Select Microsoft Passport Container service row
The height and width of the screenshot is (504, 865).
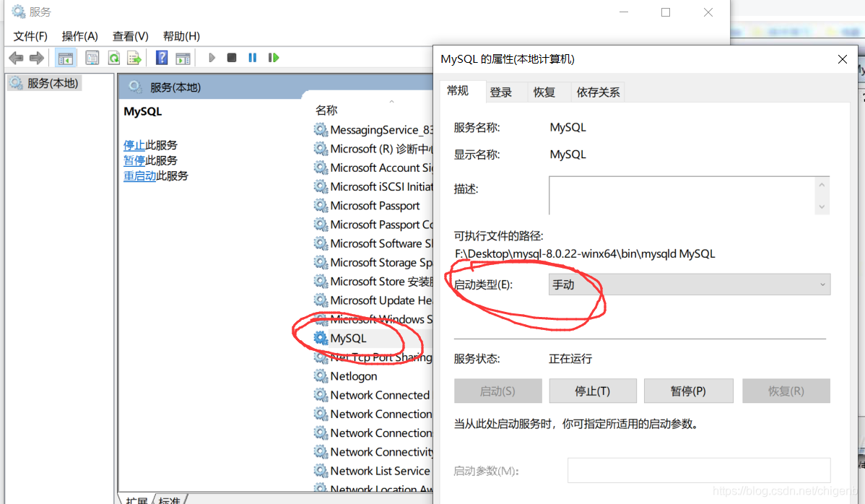(373, 225)
